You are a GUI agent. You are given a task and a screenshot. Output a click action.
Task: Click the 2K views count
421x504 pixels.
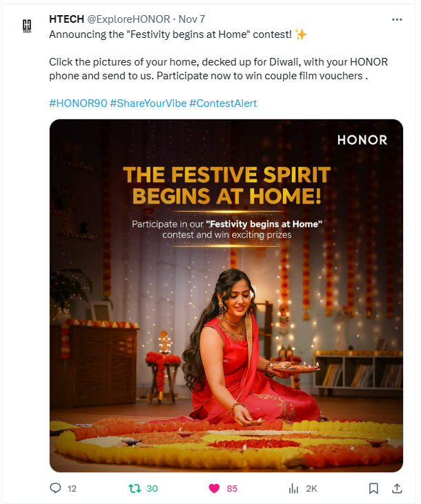point(311,489)
